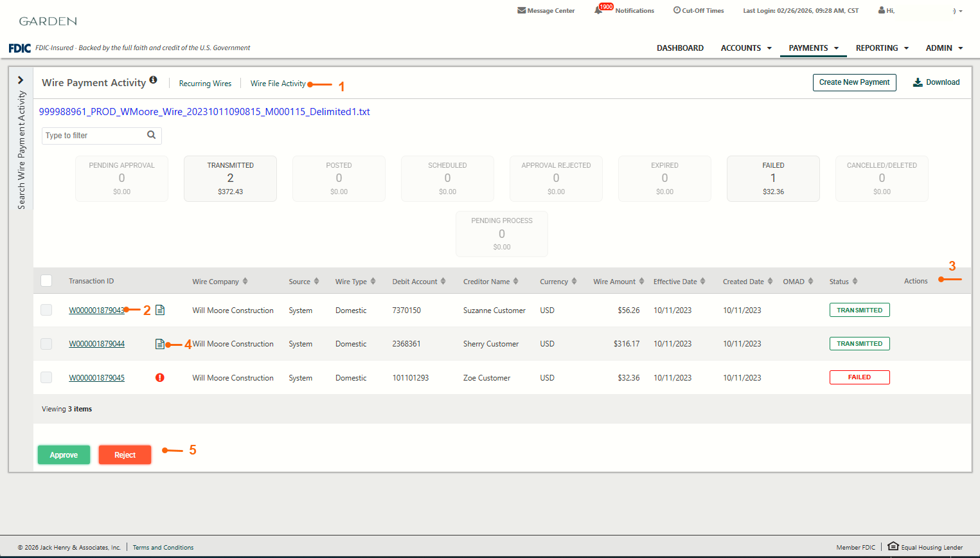Viewport: 980px width, 558px height.
Task: Open document icon for wire W000001879043
Action: click(x=160, y=310)
